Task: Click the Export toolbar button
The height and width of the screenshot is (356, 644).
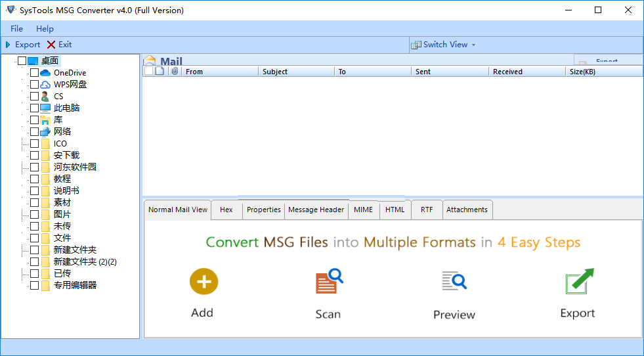Action: tap(22, 45)
